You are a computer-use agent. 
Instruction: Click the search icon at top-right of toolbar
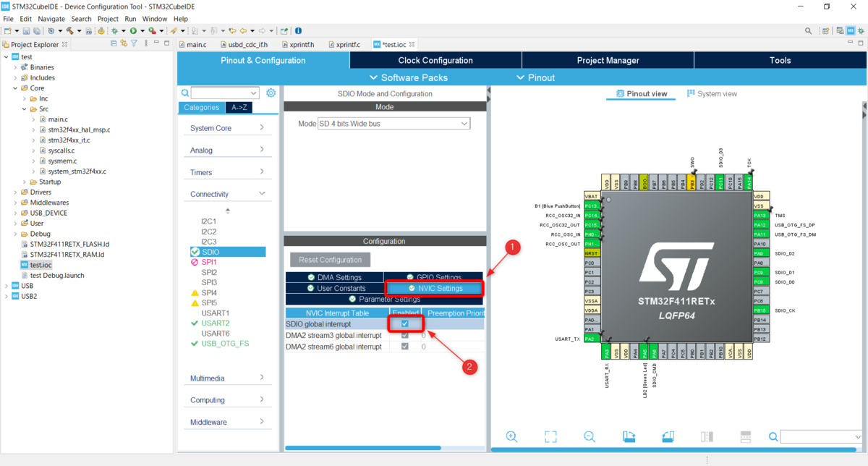click(x=809, y=31)
